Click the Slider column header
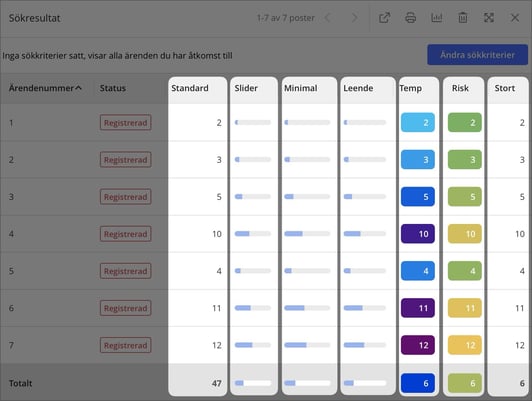The height and width of the screenshot is (401, 532). click(246, 88)
